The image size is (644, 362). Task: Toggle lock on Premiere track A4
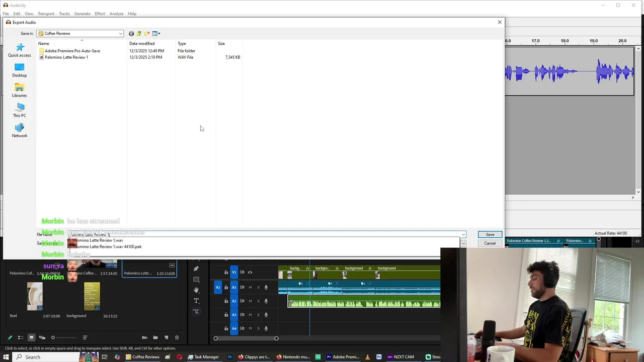click(x=226, y=328)
